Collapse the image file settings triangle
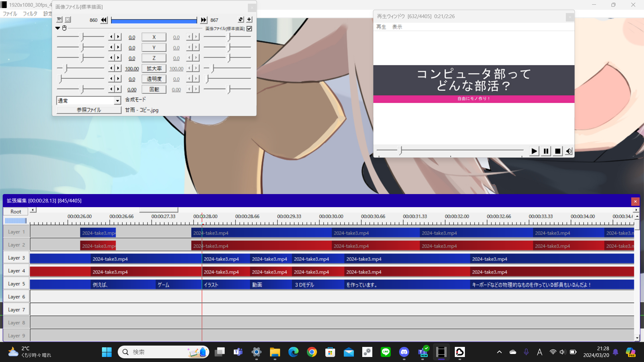Image resolution: width=644 pixels, height=362 pixels. pyautogui.click(x=58, y=28)
